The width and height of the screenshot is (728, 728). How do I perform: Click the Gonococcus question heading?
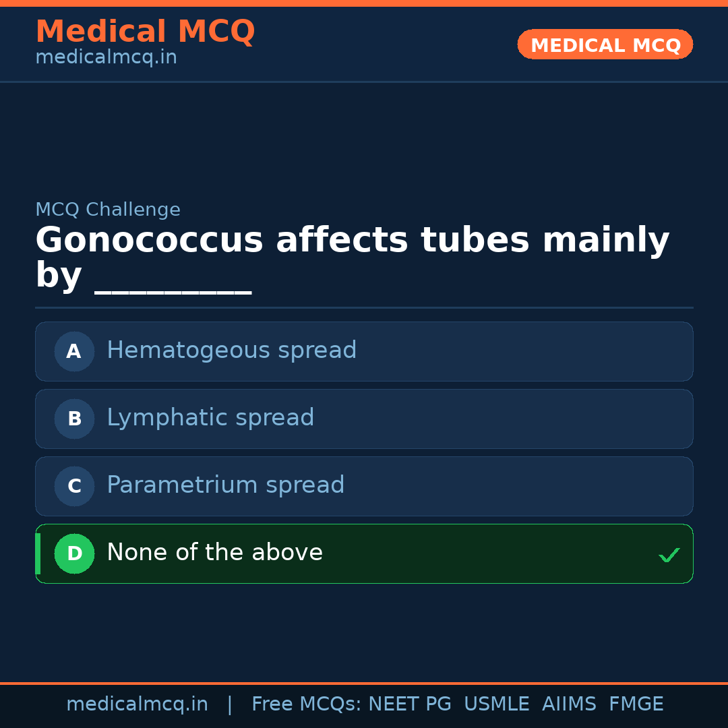pos(352,241)
